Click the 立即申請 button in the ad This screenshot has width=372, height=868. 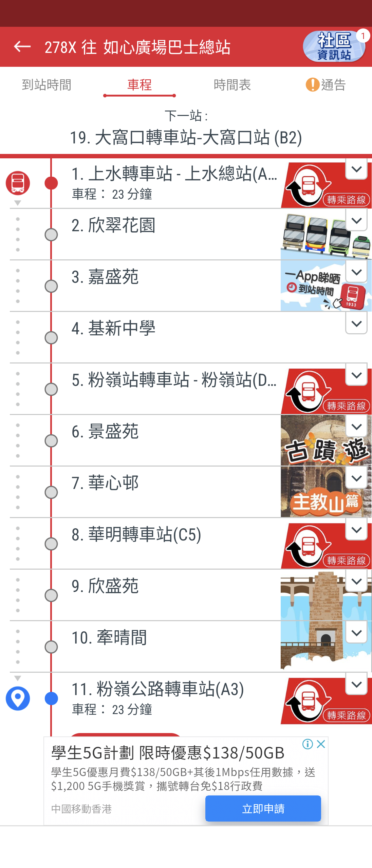(263, 809)
